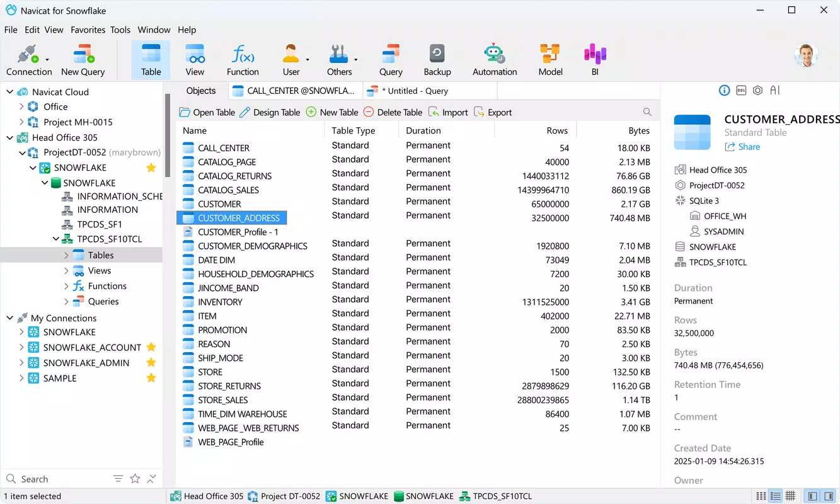The height and width of the screenshot is (504, 840).
Task: Open the BI tool
Action: point(595,60)
